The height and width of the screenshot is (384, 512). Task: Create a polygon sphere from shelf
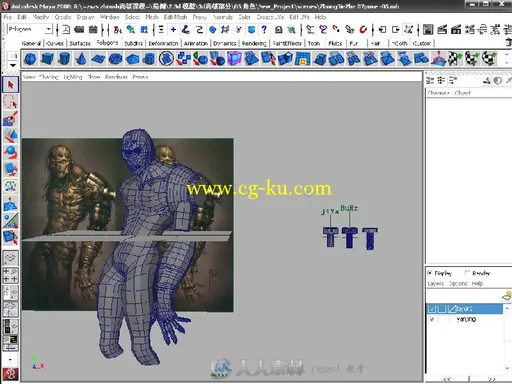point(30,59)
